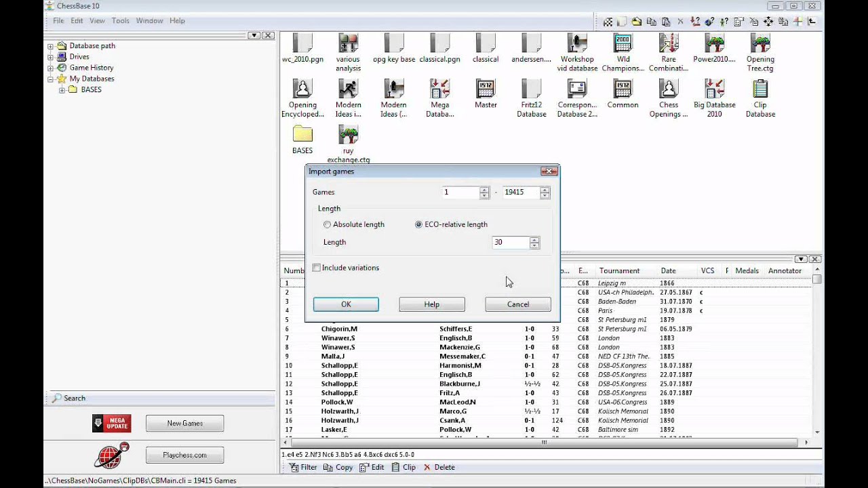Collapse the My Databases tree node

click(50, 79)
